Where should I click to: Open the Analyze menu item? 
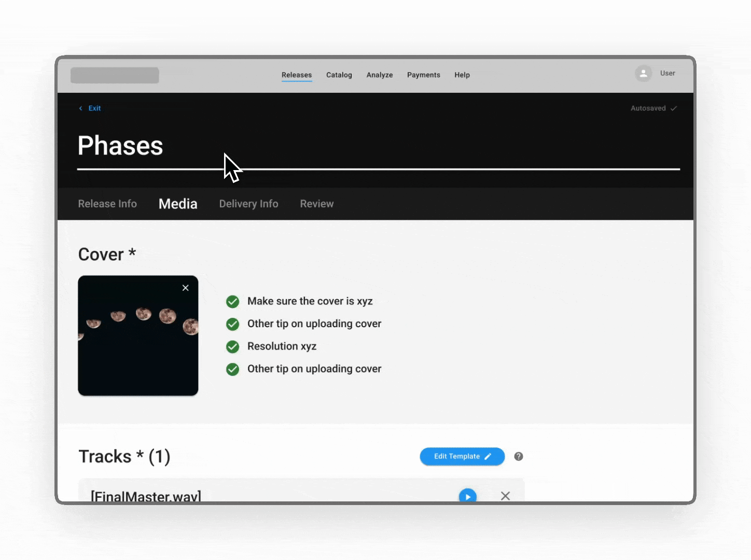[379, 75]
